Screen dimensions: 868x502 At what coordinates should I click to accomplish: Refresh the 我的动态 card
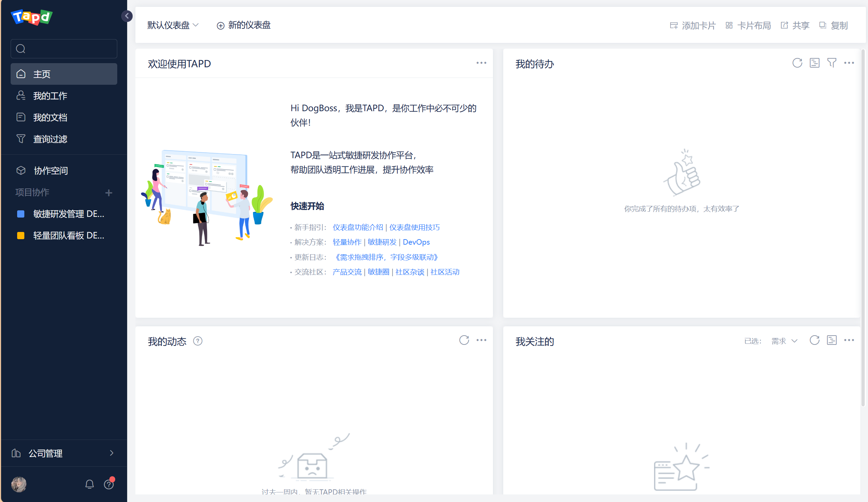tap(464, 340)
